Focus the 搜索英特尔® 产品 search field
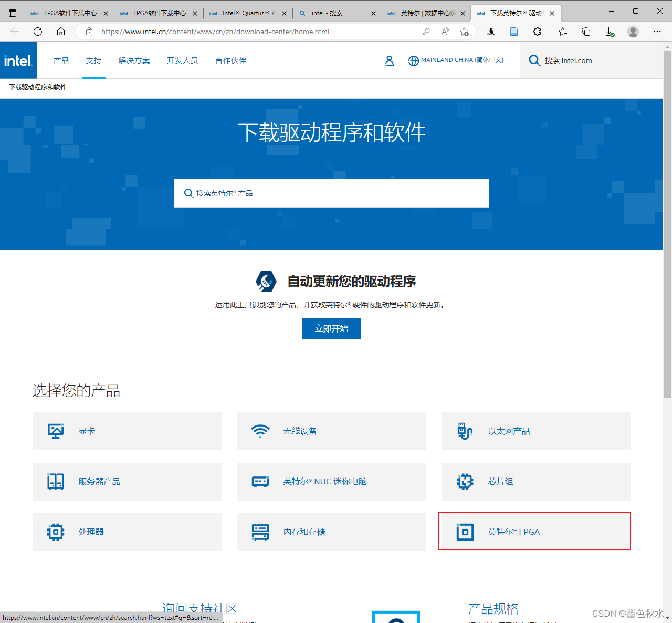This screenshot has width=672, height=623. [x=332, y=193]
